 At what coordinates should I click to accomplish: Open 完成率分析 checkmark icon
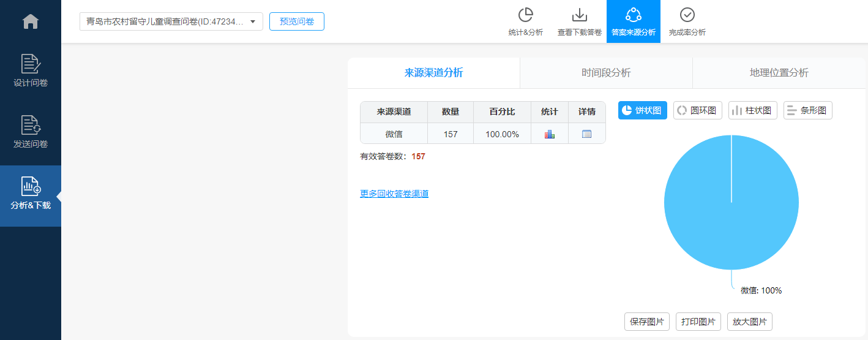coord(687,21)
